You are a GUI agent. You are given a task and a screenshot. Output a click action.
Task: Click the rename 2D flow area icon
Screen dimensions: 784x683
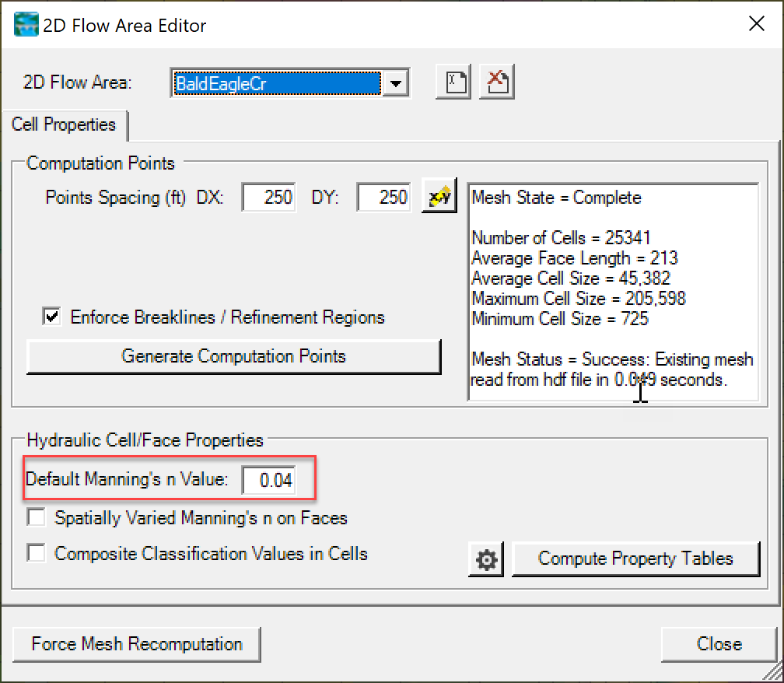pos(456,82)
